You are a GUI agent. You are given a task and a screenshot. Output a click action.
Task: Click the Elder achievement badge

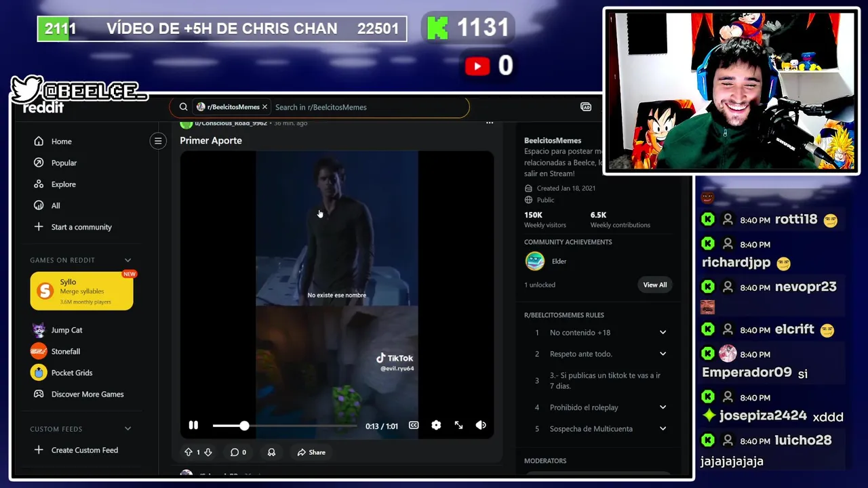click(x=535, y=261)
